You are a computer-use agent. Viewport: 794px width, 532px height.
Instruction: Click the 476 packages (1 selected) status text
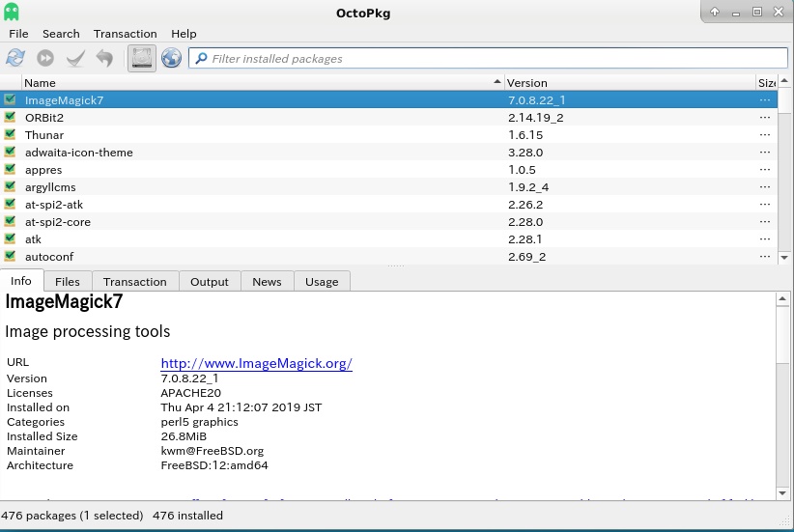click(71, 516)
